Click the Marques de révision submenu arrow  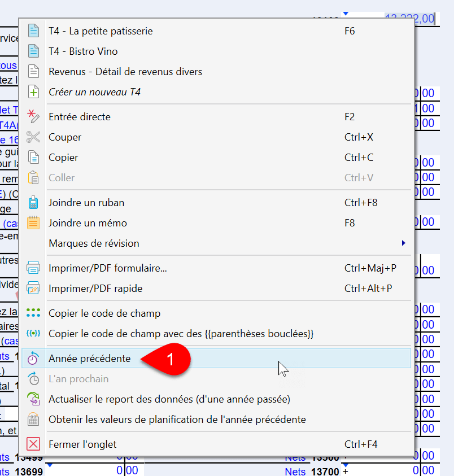[x=403, y=243]
